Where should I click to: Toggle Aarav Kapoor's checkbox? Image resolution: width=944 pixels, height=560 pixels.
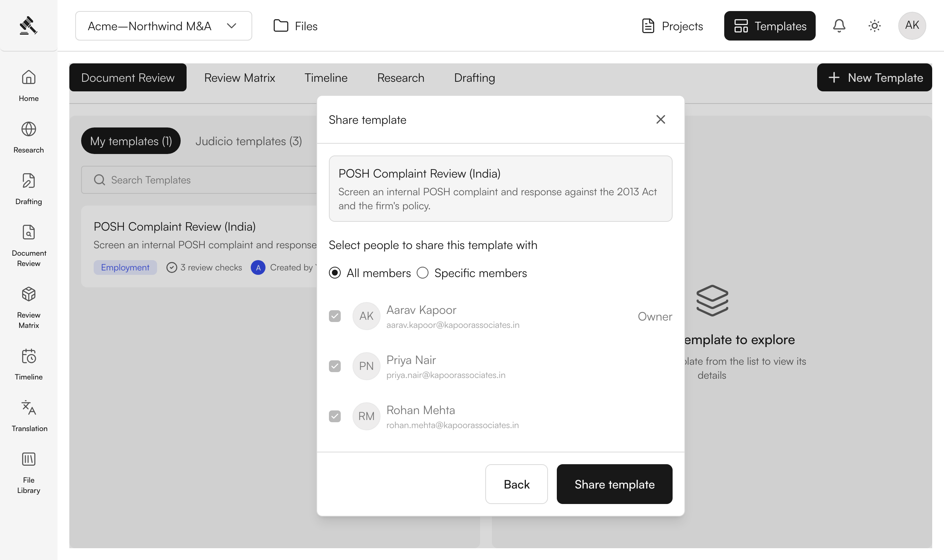click(x=334, y=316)
